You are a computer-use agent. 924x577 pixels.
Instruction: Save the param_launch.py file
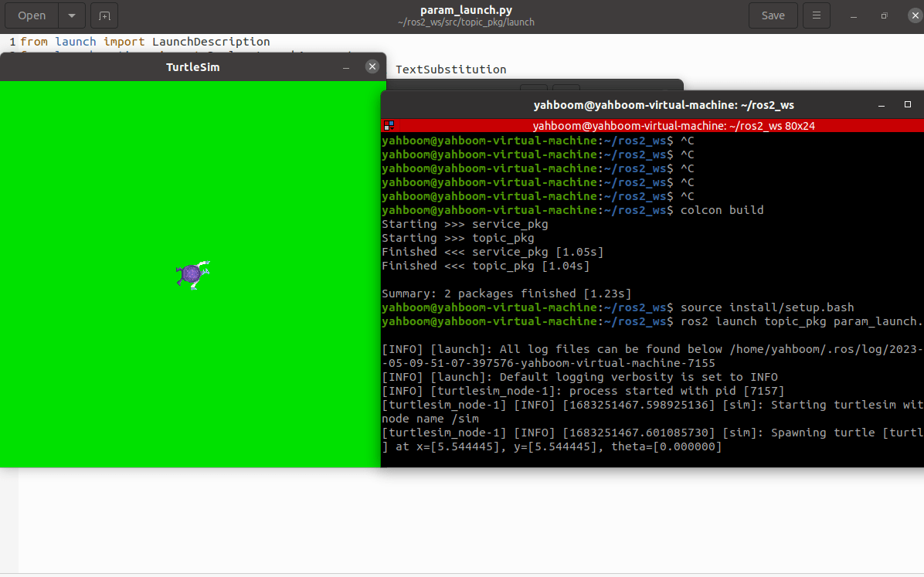[773, 16]
